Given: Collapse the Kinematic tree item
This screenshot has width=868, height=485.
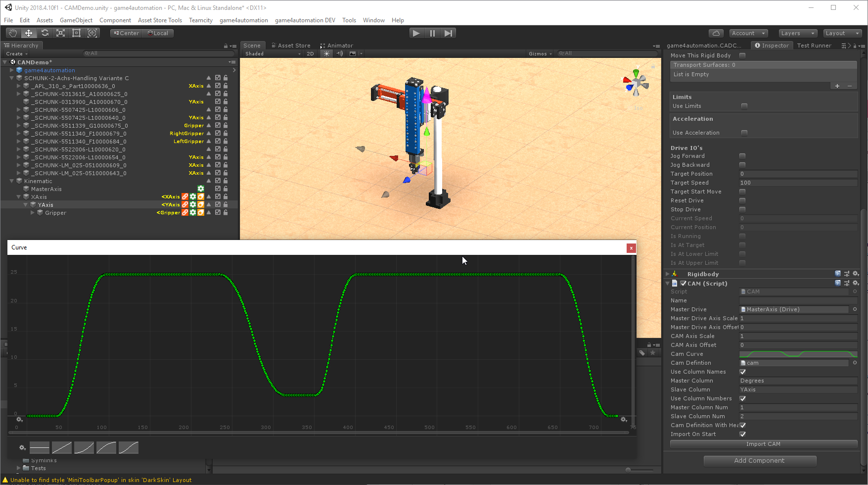Looking at the screenshot, I should (x=12, y=181).
